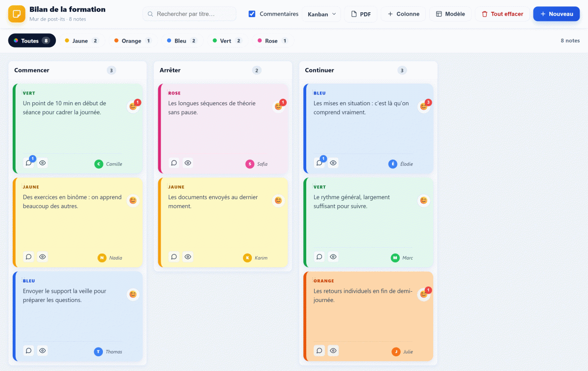React with emoji on Élodie's note
The height and width of the screenshot is (371, 588).
pyautogui.click(x=424, y=106)
